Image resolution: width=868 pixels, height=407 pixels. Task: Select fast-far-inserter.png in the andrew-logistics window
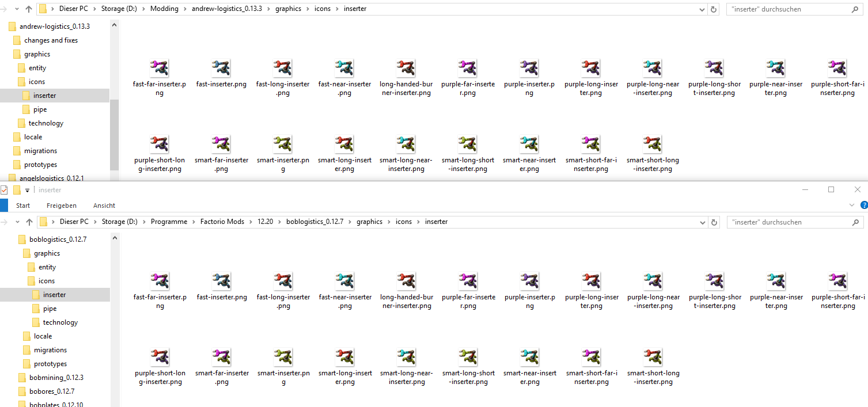tap(160, 78)
